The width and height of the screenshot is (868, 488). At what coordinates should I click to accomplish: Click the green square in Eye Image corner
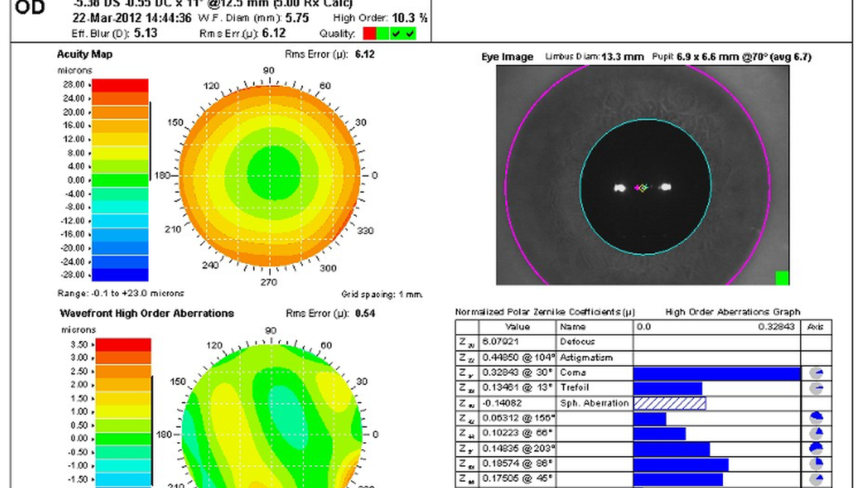pos(782,278)
